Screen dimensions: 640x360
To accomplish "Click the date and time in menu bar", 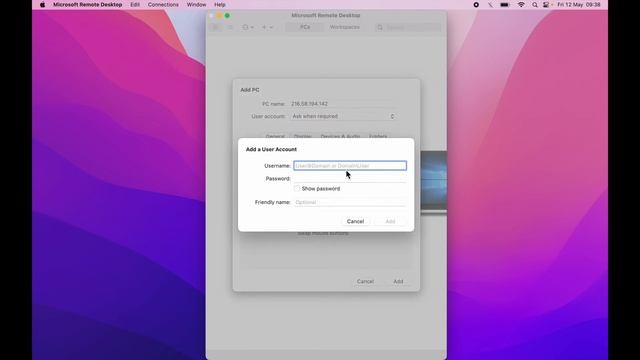I will point(579,5).
